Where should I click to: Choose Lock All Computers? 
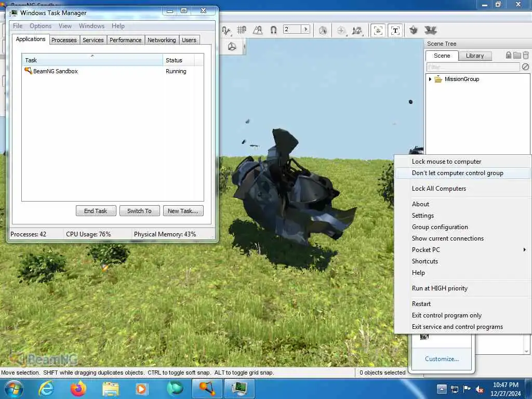[463, 189]
